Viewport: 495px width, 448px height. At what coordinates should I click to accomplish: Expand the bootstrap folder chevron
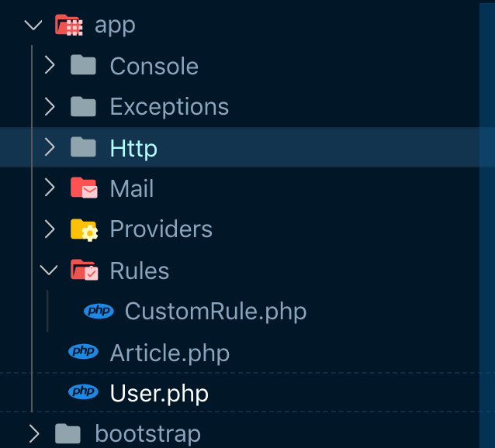34,433
